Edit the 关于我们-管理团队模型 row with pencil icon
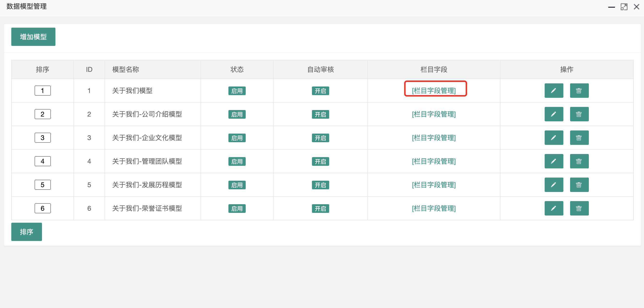 point(554,161)
